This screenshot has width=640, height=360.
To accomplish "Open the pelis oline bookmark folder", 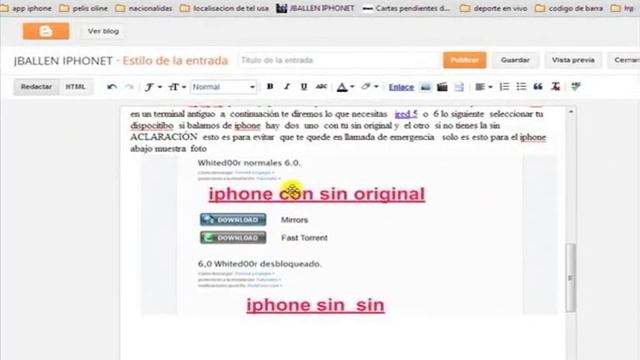I will point(84,8).
